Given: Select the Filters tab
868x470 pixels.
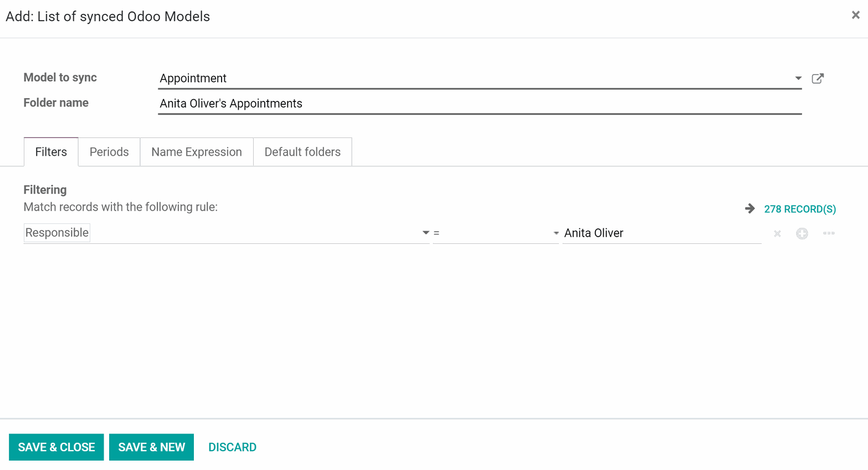Looking at the screenshot, I should (51, 152).
